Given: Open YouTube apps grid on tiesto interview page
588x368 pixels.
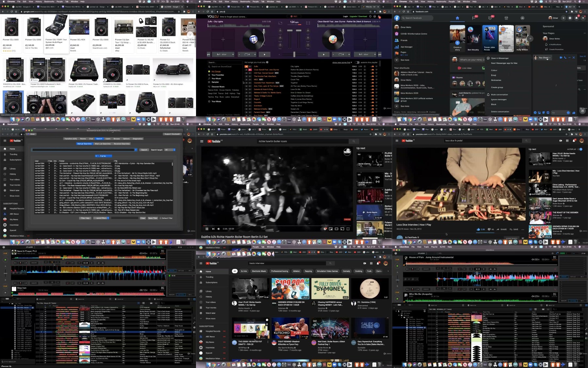Looking at the screenshot, I should [x=371, y=263].
